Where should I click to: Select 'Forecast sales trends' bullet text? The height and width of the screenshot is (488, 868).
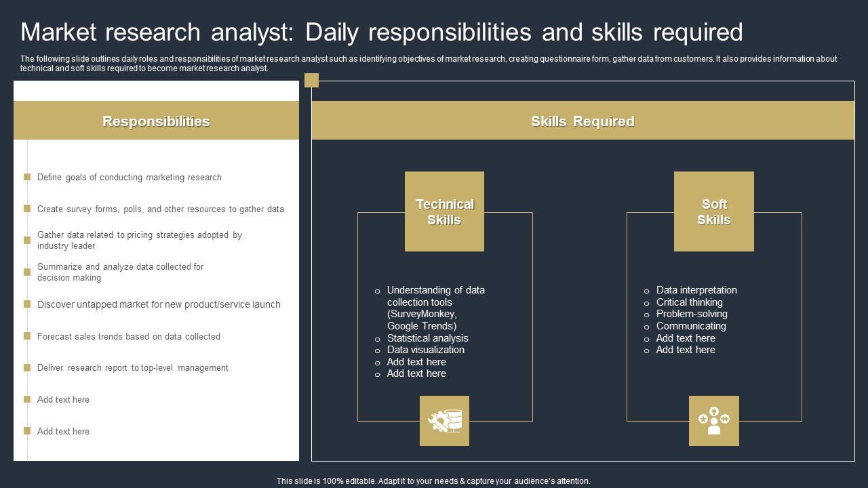(129, 336)
